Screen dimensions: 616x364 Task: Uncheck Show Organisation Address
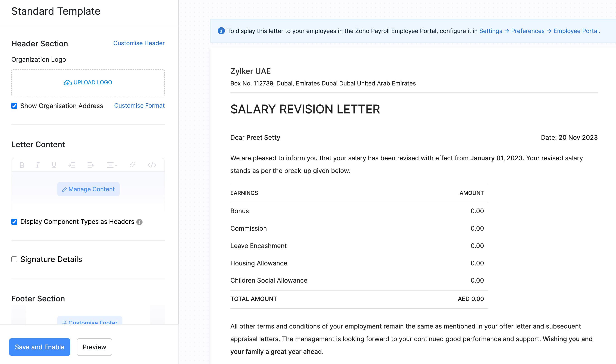14,106
